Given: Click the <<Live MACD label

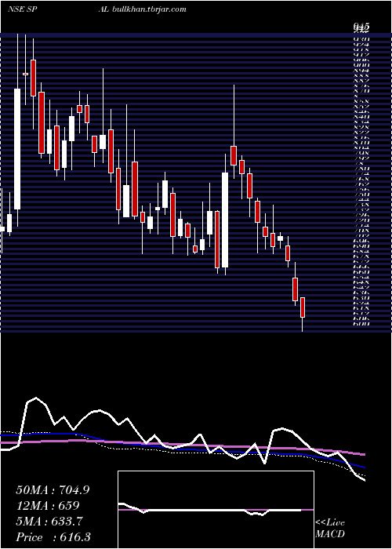Looking at the screenshot, I should click(x=330, y=528).
